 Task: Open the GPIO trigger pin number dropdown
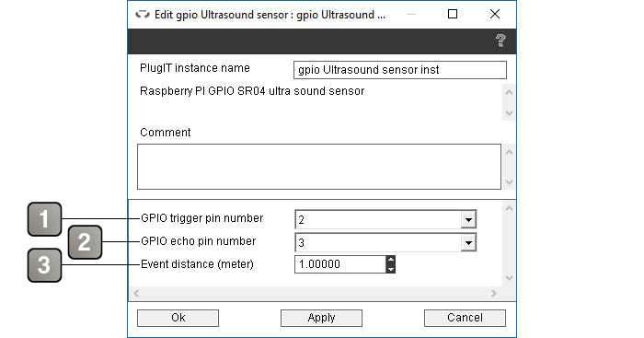(x=468, y=219)
